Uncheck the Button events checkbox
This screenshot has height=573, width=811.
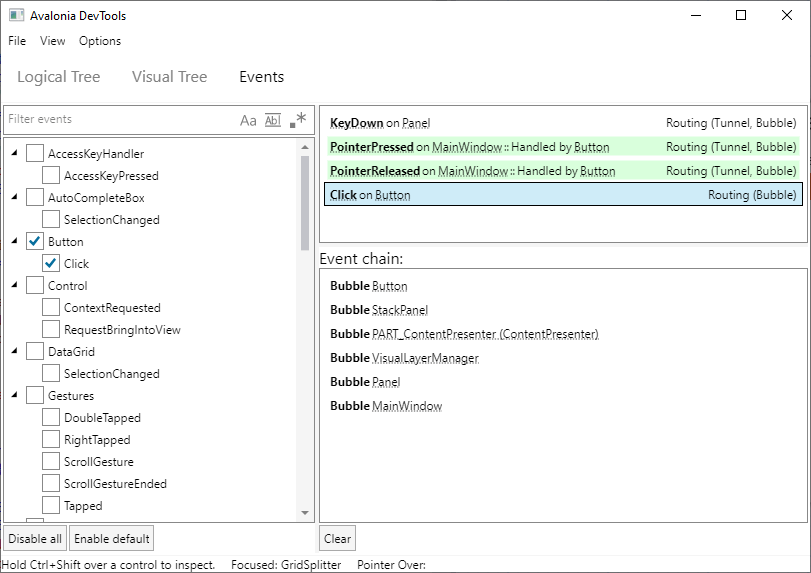coord(35,242)
